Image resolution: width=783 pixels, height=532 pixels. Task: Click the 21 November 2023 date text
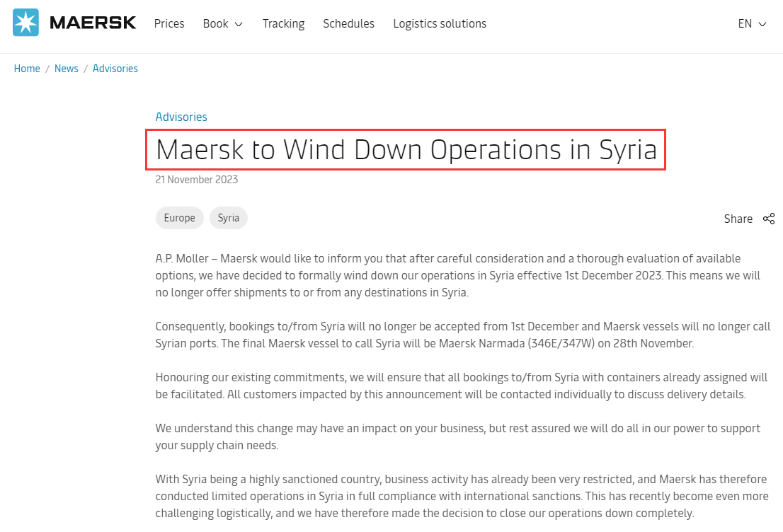click(197, 180)
